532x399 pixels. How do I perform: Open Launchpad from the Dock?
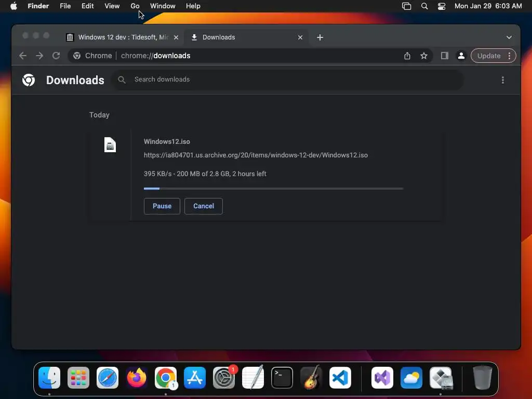tap(78, 377)
